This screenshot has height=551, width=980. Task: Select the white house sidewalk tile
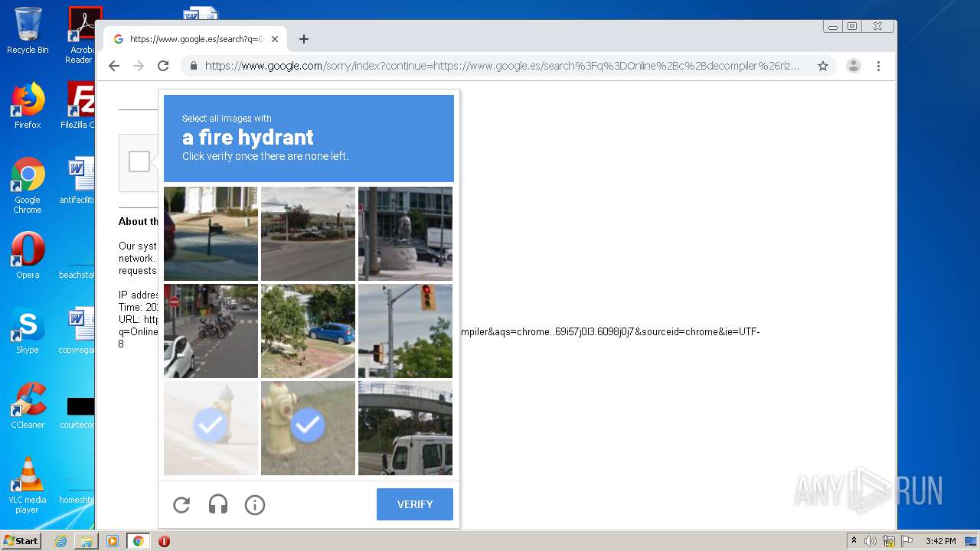(211, 233)
